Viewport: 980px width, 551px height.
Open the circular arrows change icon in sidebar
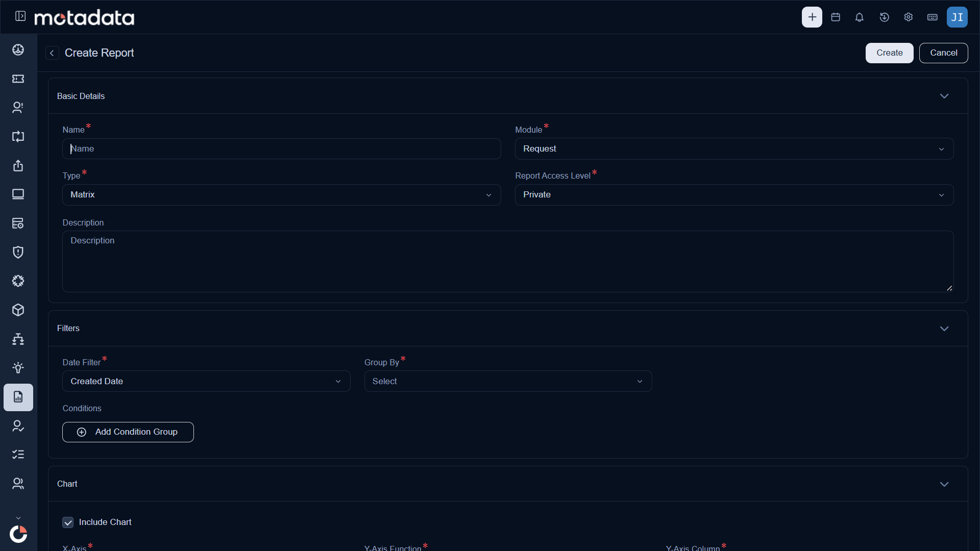[x=18, y=136]
